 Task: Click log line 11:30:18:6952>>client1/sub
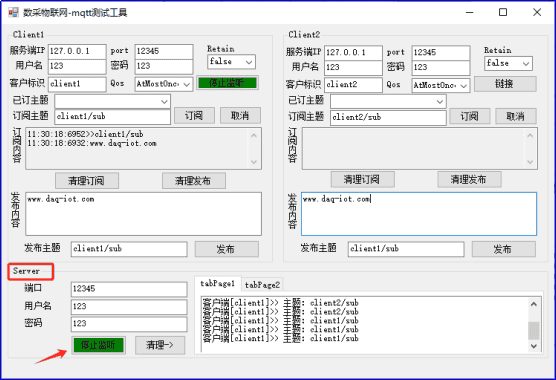click(x=85, y=134)
